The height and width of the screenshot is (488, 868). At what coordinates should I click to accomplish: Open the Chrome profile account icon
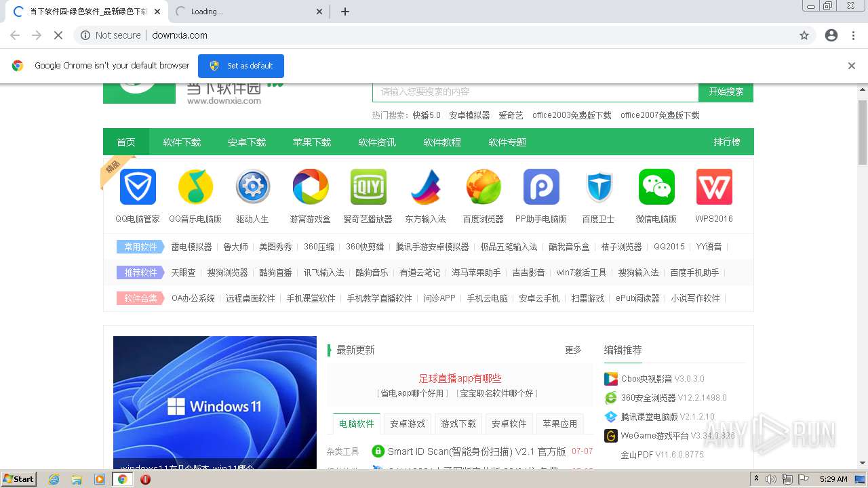click(x=831, y=35)
